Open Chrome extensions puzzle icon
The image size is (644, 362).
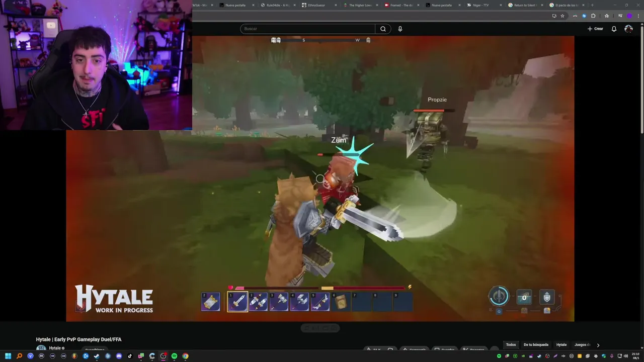pyautogui.click(x=593, y=16)
